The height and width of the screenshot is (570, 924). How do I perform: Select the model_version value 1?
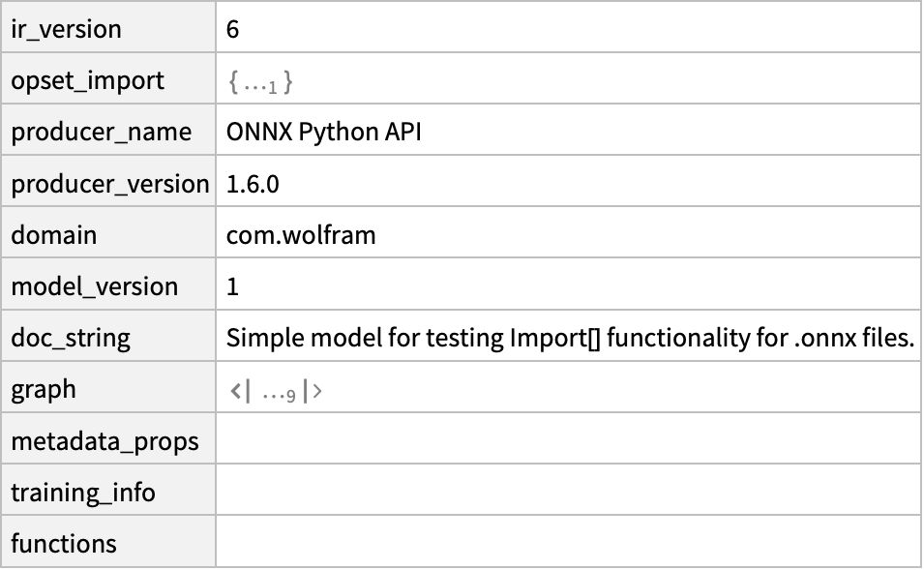(x=233, y=287)
